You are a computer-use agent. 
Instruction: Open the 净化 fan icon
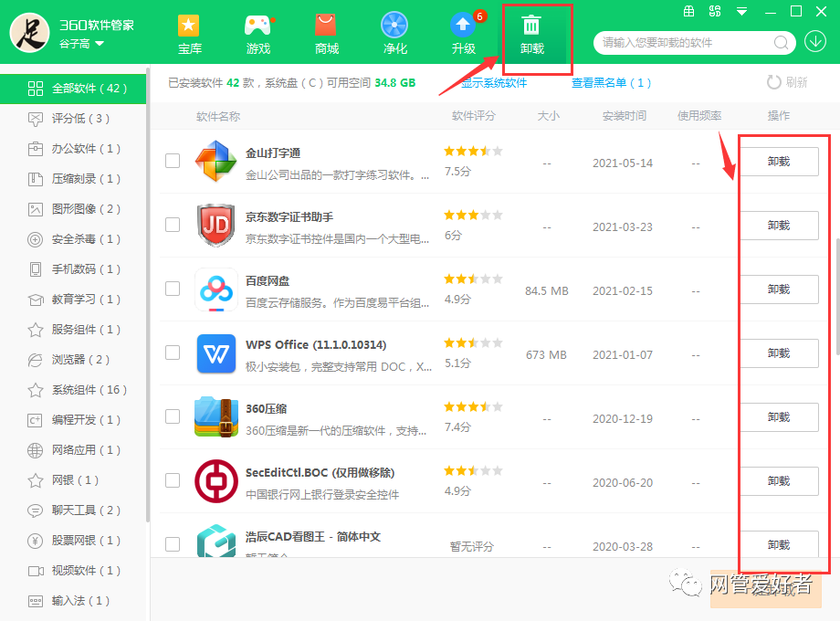click(394, 26)
